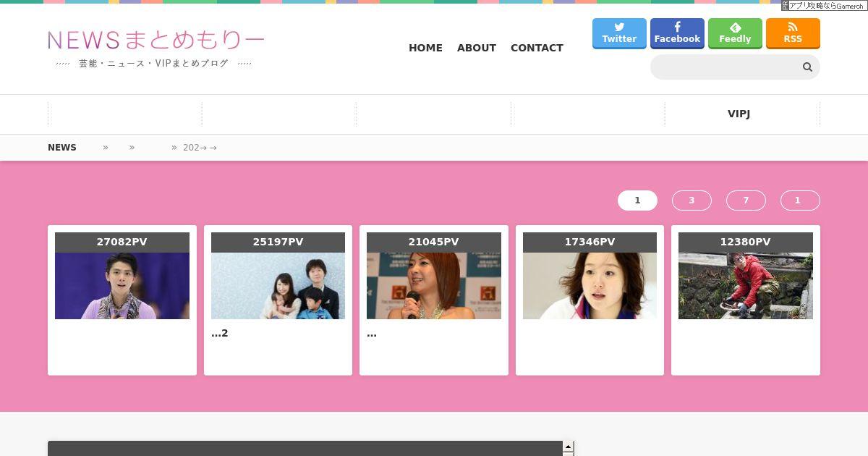Subscribe via the Feedly button
Image resolution: width=868 pixels, height=456 pixels.
tap(735, 33)
